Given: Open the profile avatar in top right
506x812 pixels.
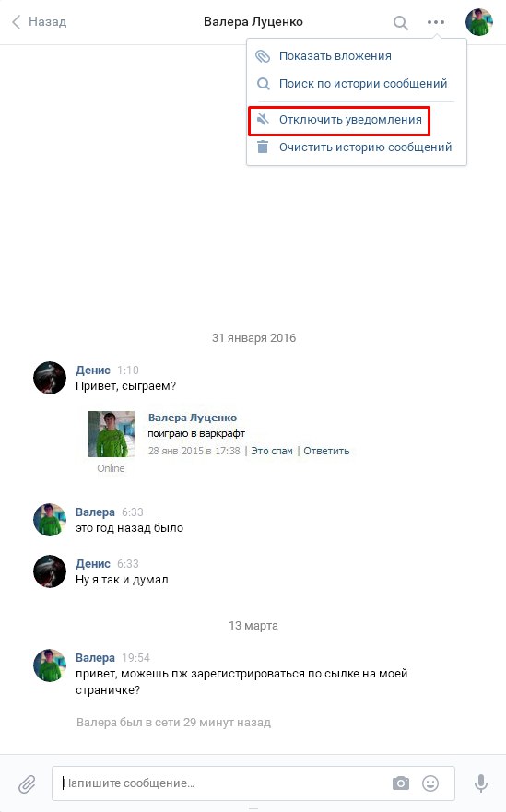Looking at the screenshot, I should click(478, 22).
